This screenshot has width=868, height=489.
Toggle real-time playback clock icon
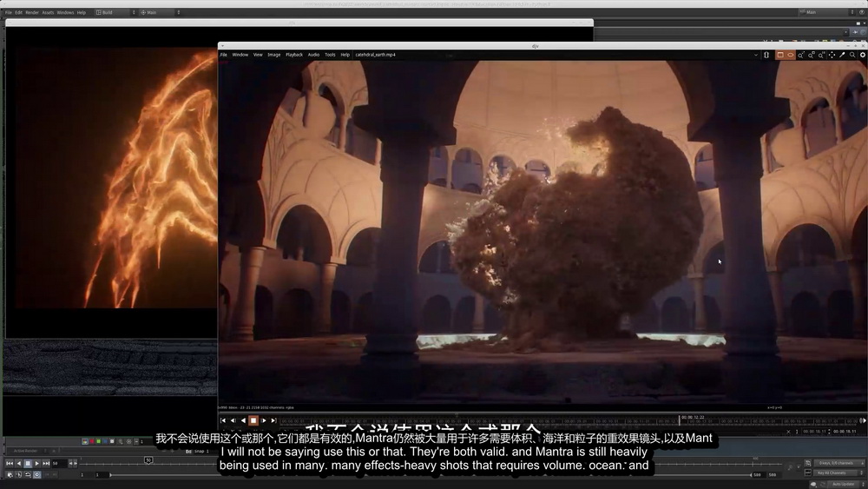(36, 474)
